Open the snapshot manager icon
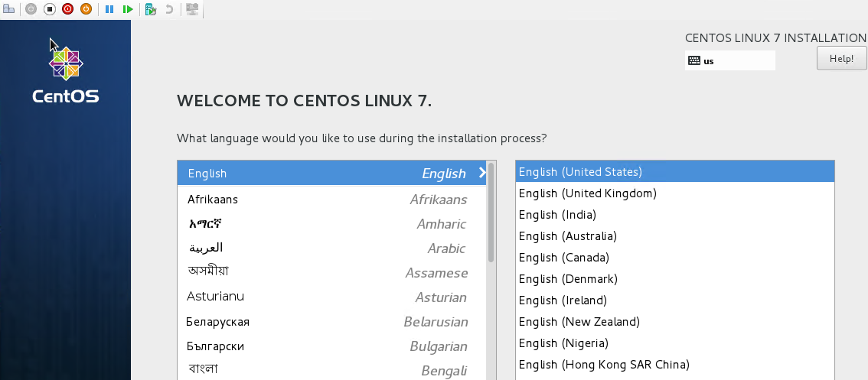 pos(151,9)
